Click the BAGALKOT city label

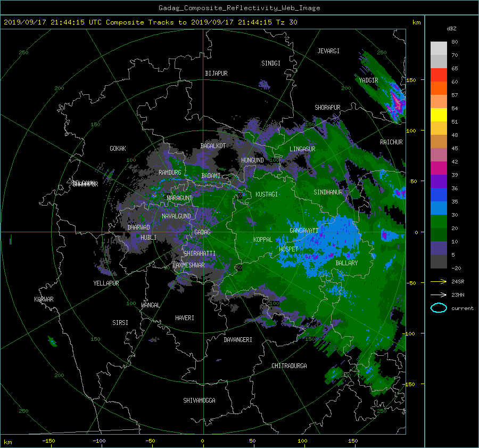[213, 146]
